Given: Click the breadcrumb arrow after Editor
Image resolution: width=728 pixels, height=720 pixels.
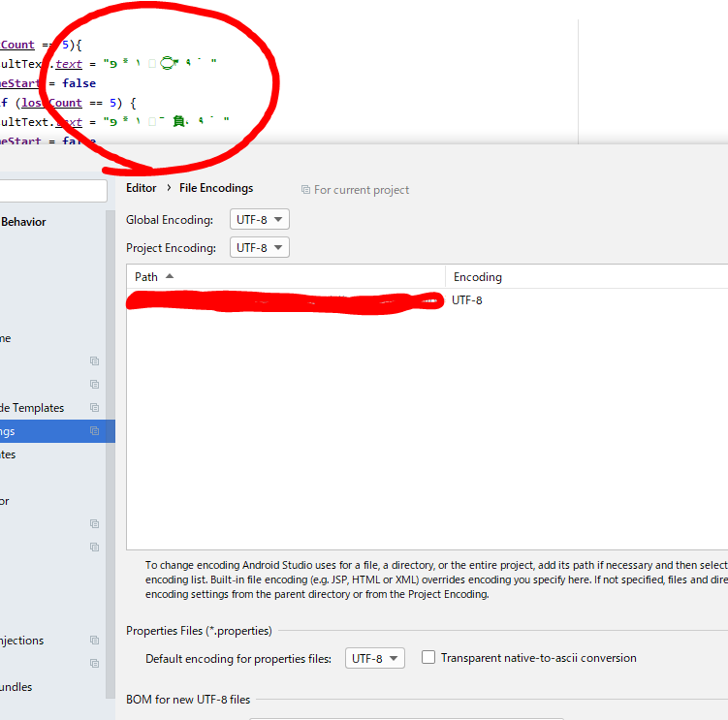Looking at the screenshot, I should tap(168, 188).
